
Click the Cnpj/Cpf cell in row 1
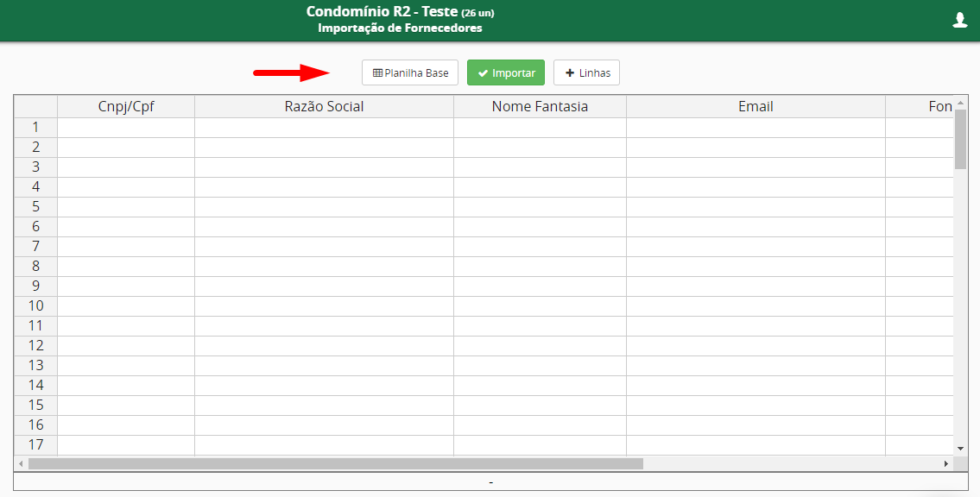point(126,128)
